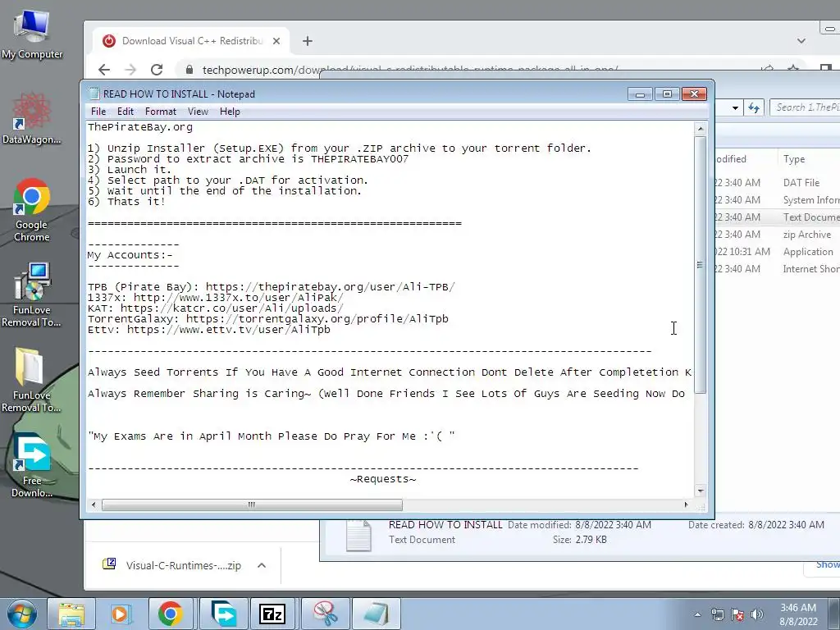This screenshot has height=630, width=840.
Task: Sort Explorer by the Type column
Action: (x=808, y=159)
